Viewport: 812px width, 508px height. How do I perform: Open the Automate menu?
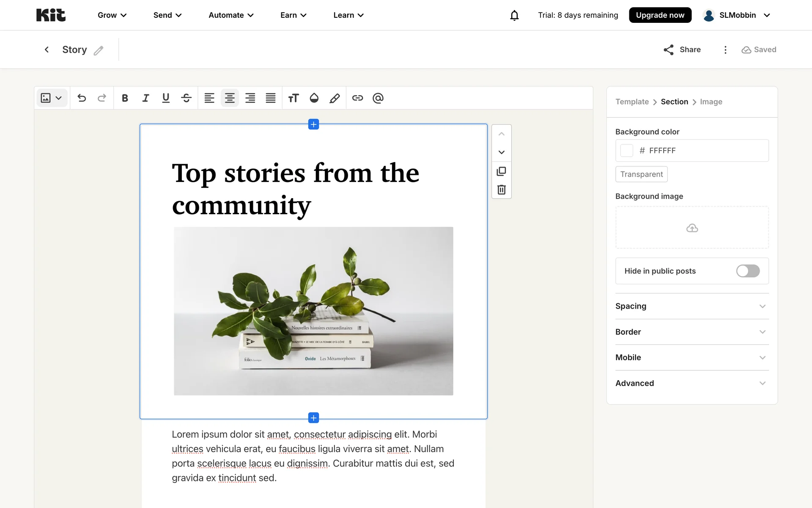[231, 15]
